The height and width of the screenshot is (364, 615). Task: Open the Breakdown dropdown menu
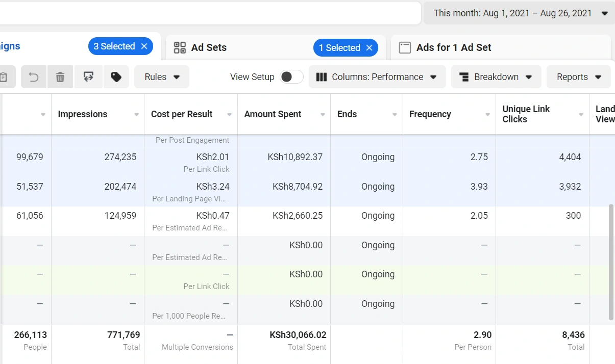[496, 77]
